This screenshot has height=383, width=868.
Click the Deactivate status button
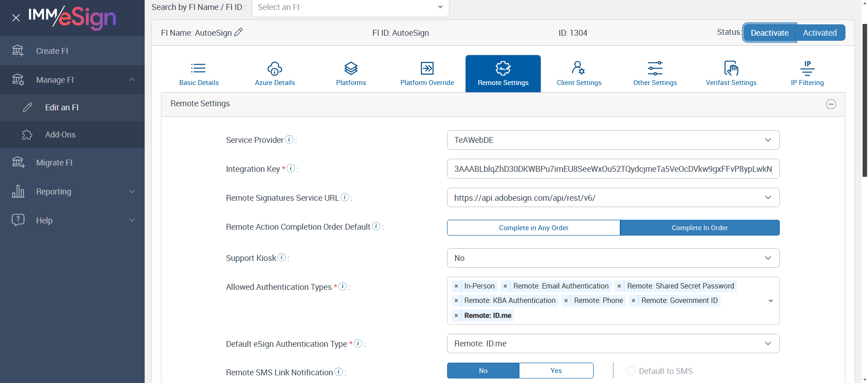click(769, 33)
